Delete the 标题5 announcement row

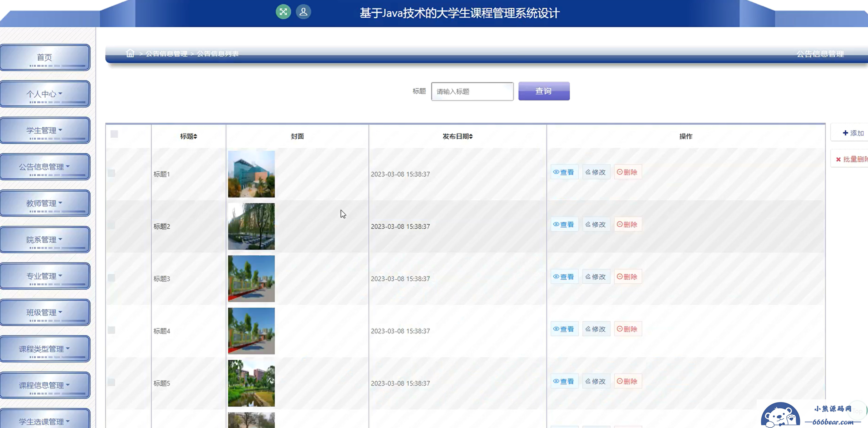(628, 381)
